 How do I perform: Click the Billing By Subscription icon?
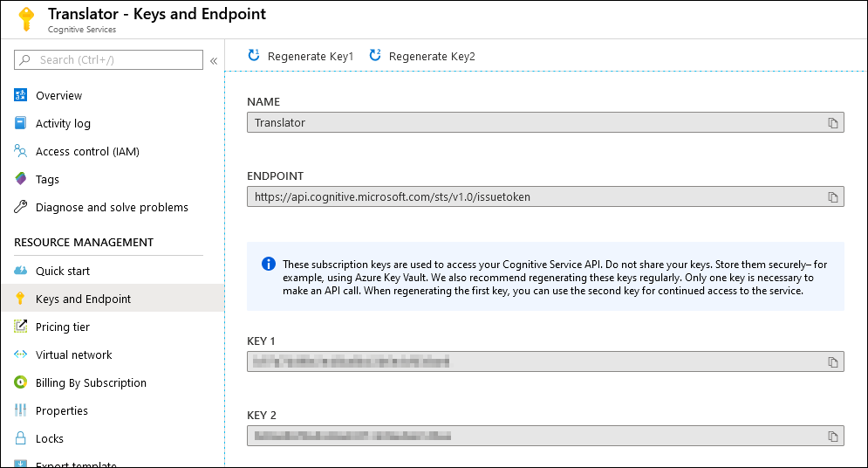click(x=21, y=382)
